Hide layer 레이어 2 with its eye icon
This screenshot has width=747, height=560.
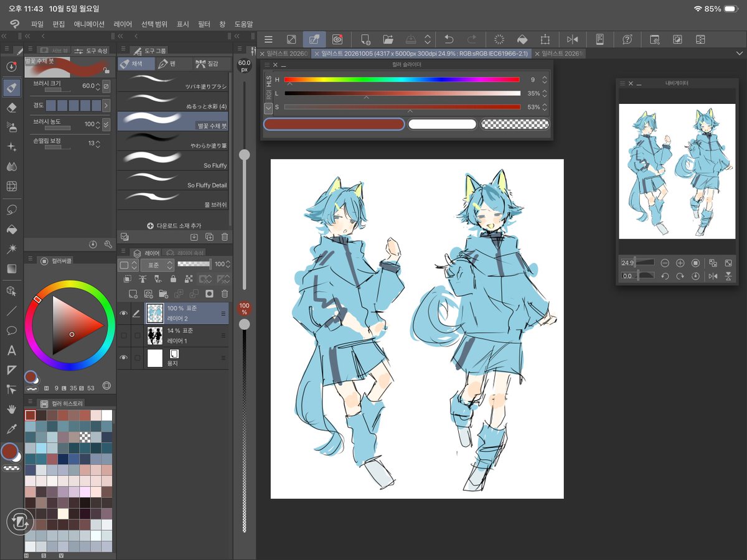(123, 314)
